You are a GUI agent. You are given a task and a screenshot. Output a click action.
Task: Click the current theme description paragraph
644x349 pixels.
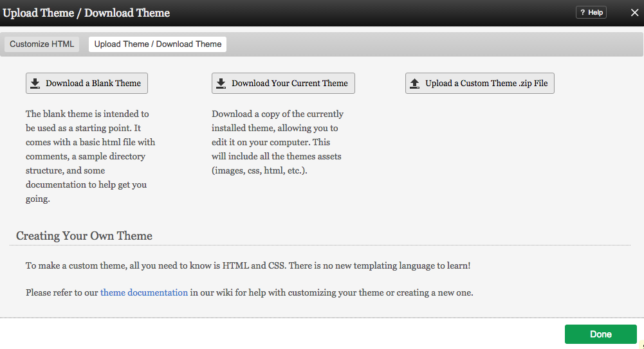click(277, 142)
